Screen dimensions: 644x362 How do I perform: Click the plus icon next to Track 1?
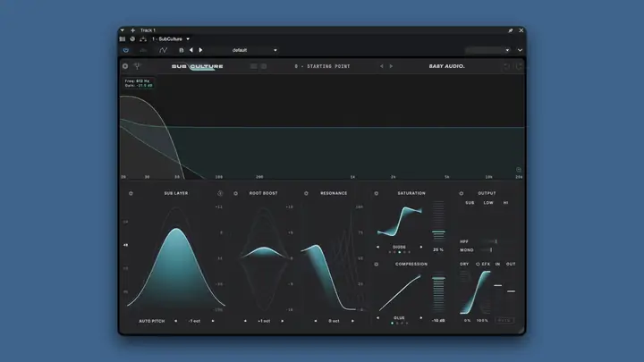[132, 30]
